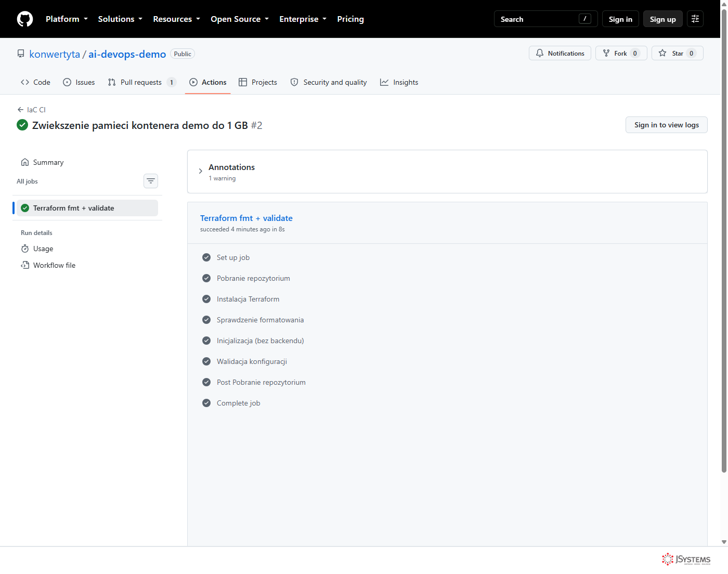Viewport: 728px width, 574px height.
Task: Open the Sprawdzenie formatowania step
Action: pyautogui.click(x=260, y=320)
